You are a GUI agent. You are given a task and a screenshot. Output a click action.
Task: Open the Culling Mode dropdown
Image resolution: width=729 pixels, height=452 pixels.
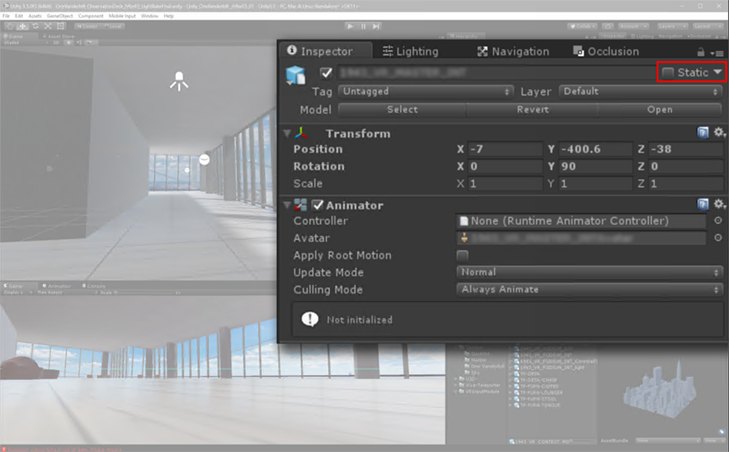590,290
